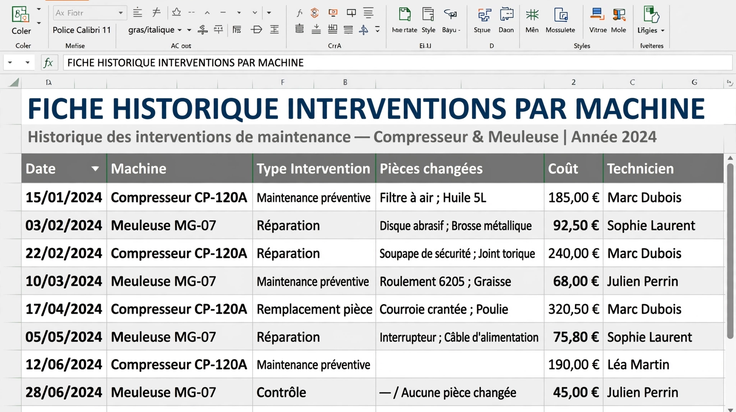
Task: Select Meuleuse MG-07 on 03/02/2024 row
Action: (180, 226)
